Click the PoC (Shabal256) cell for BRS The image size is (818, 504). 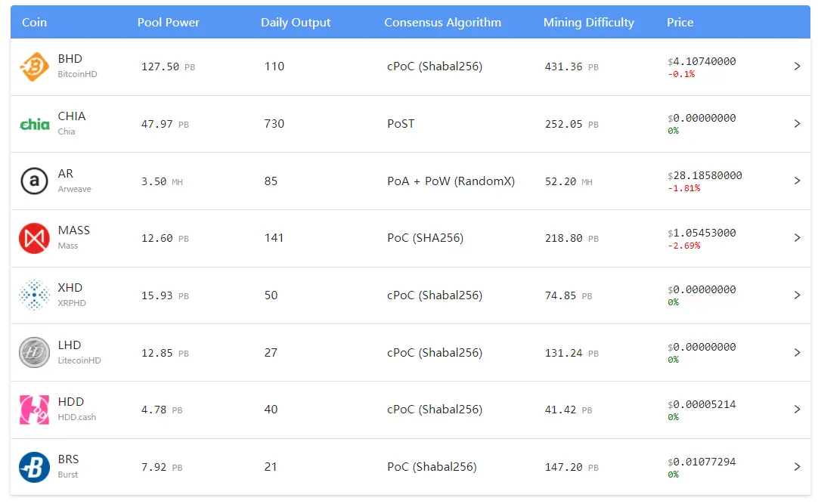(432, 467)
